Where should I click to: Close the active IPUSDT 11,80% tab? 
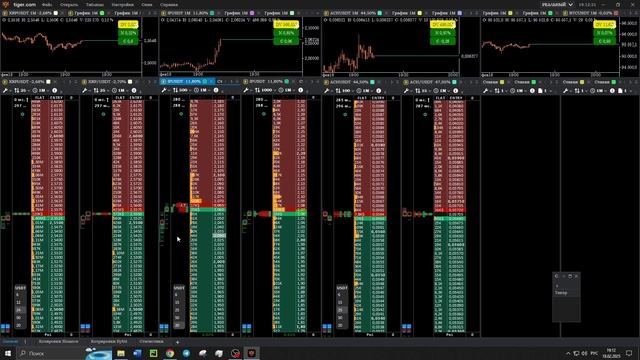[211, 82]
